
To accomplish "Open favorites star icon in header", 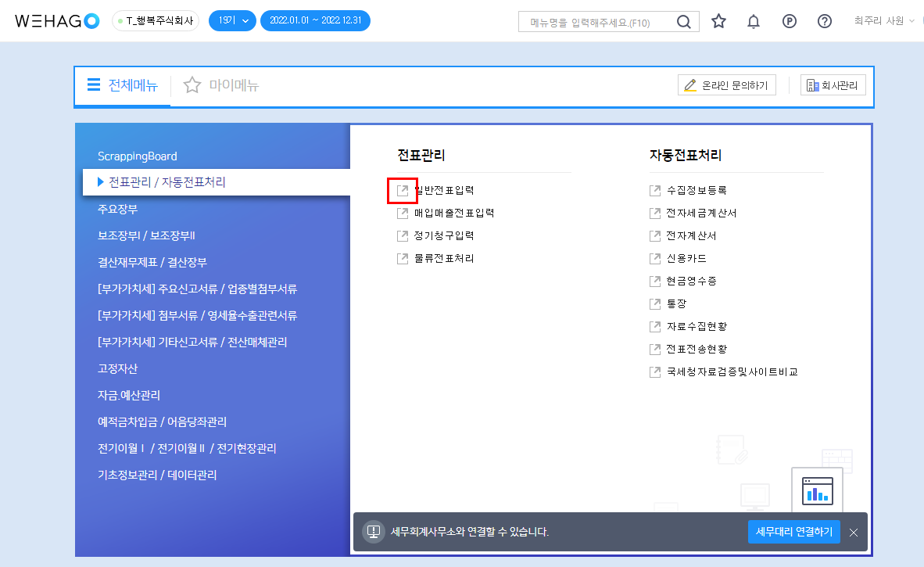I will 718,21.
